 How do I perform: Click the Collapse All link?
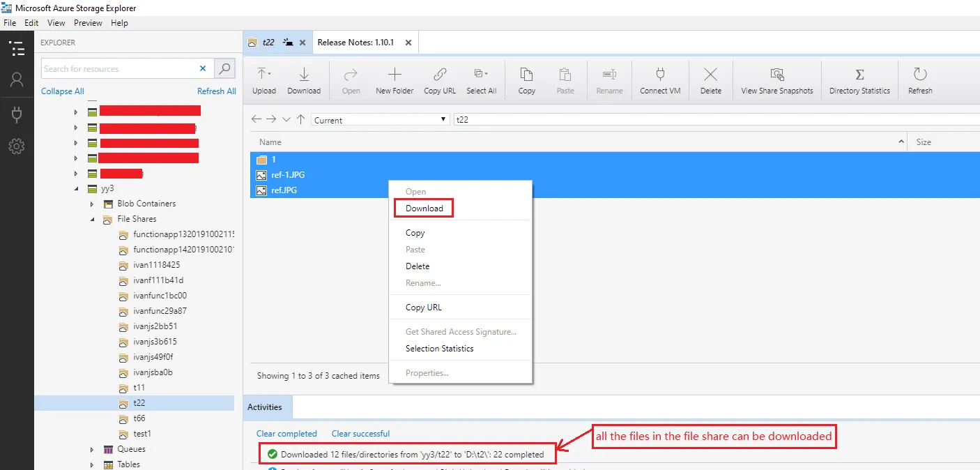63,91
